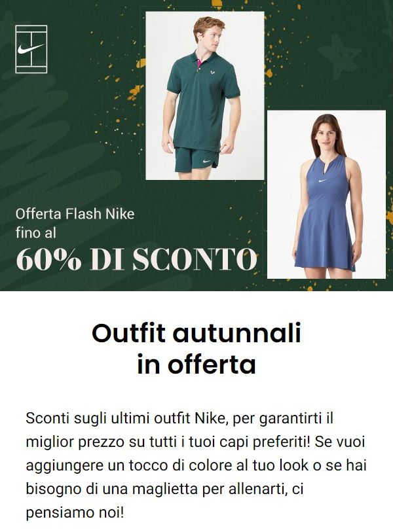Screen dimensions: 393x532
Task: Click the pink placket on polo collar
Action: (199, 62)
